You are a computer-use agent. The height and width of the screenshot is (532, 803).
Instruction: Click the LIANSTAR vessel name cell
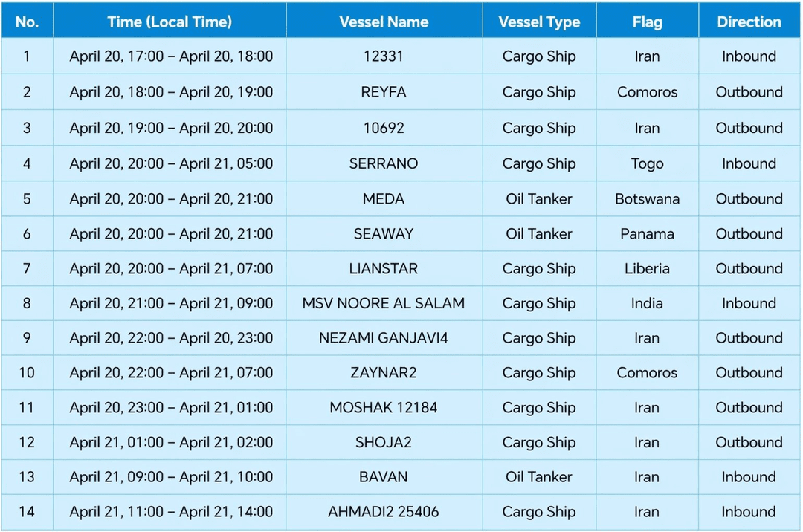point(384,268)
